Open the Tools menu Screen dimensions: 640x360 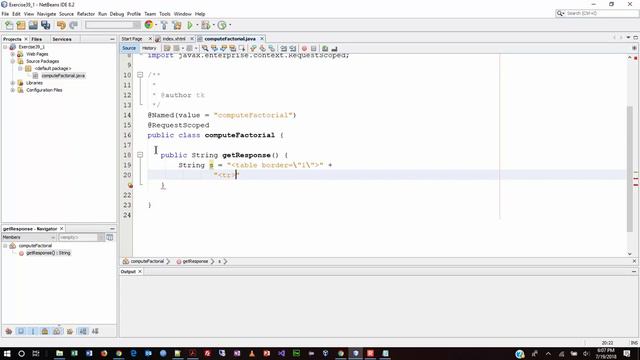pyautogui.click(x=164, y=14)
